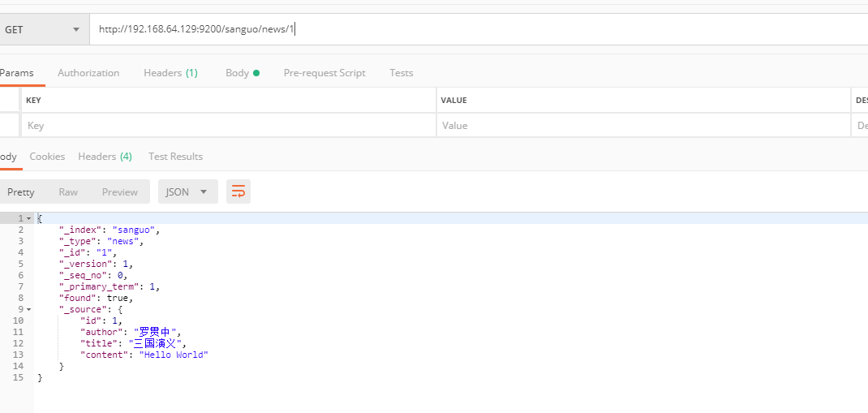
Task: Click the "_id": "1" line
Action: tap(88, 252)
